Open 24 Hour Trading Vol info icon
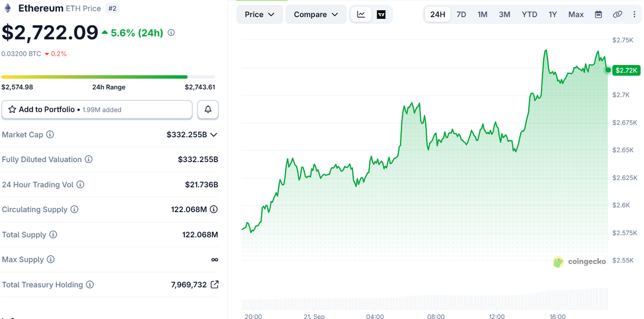 point(80,185)
